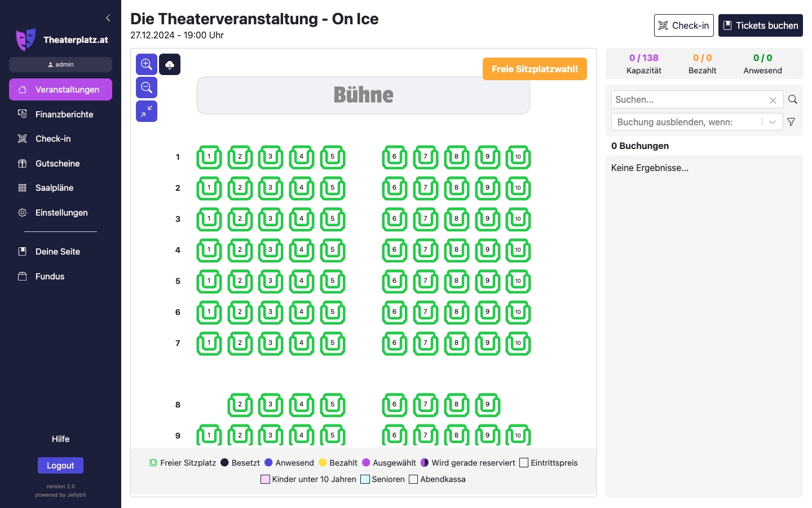Click the zoom in magnifier icon
The width and height of the screenshot is (812, 508).
[147, 64]
